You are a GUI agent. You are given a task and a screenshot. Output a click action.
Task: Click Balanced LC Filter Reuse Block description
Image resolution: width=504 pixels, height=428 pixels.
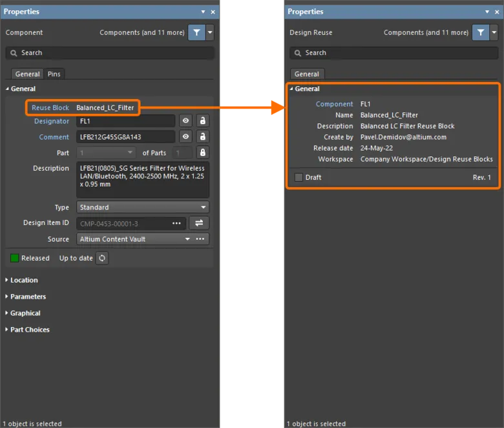407,126
